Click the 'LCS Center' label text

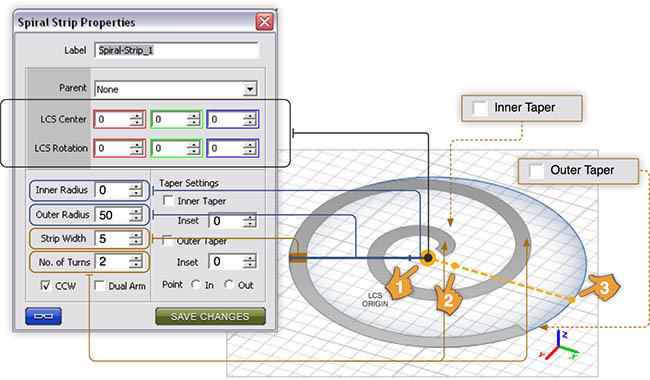[63, 119]
